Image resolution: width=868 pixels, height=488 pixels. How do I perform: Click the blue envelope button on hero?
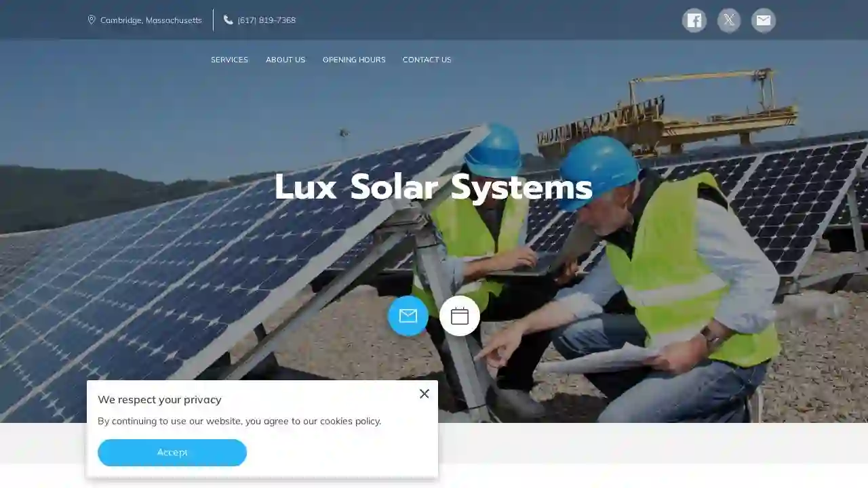click(408, 316)
